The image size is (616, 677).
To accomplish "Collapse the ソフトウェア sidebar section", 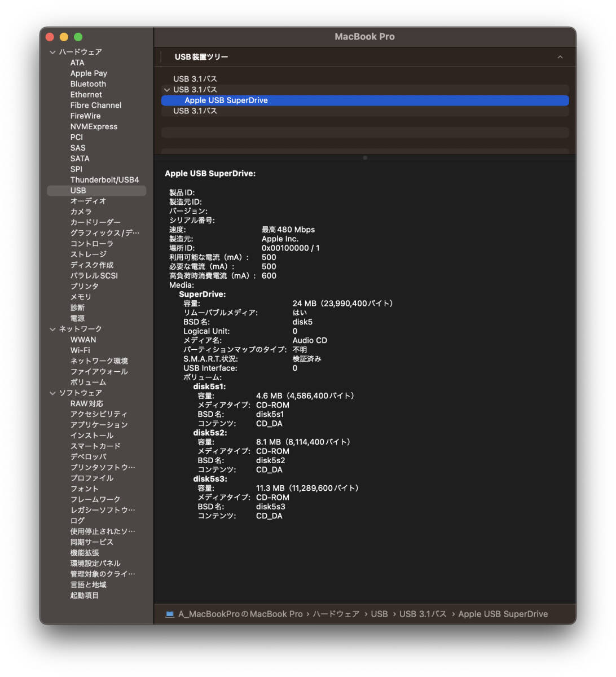I will coord(52,393).
